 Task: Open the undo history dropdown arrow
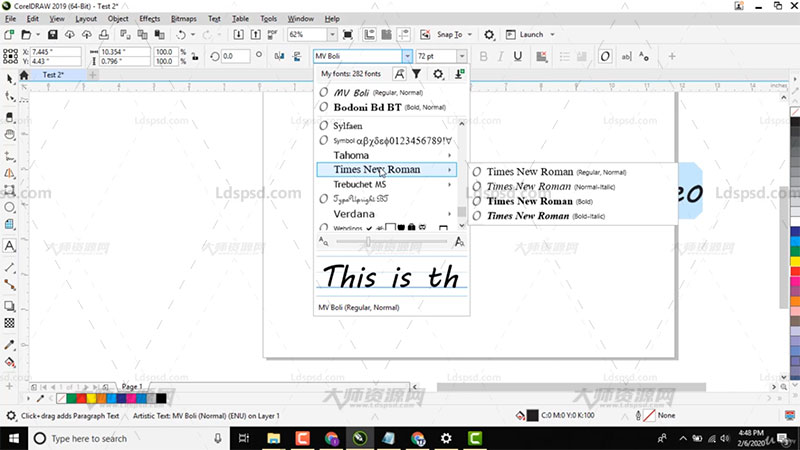coord(192,35)
